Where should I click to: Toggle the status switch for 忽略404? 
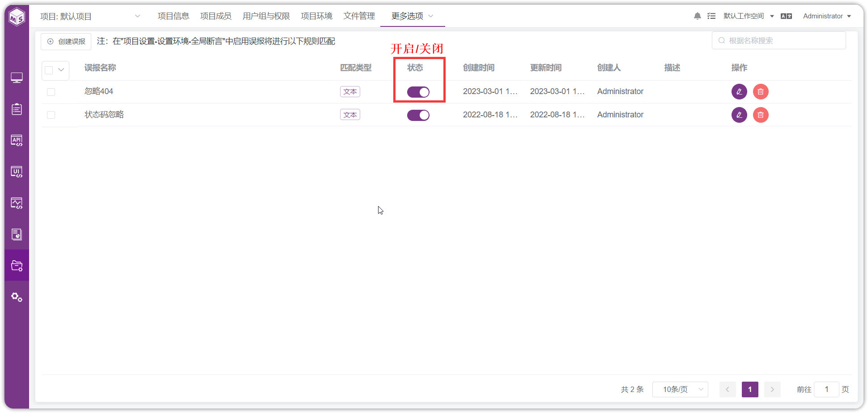pos(418,92)
